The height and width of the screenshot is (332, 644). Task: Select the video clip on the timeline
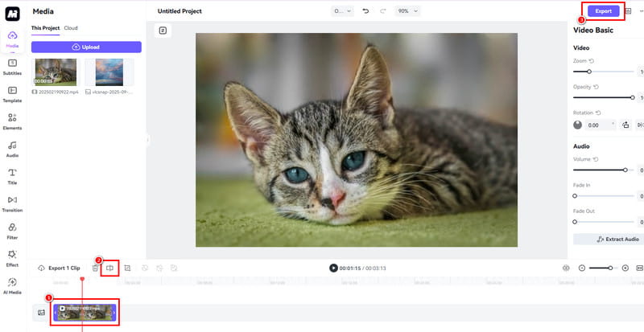pos(85,313)
